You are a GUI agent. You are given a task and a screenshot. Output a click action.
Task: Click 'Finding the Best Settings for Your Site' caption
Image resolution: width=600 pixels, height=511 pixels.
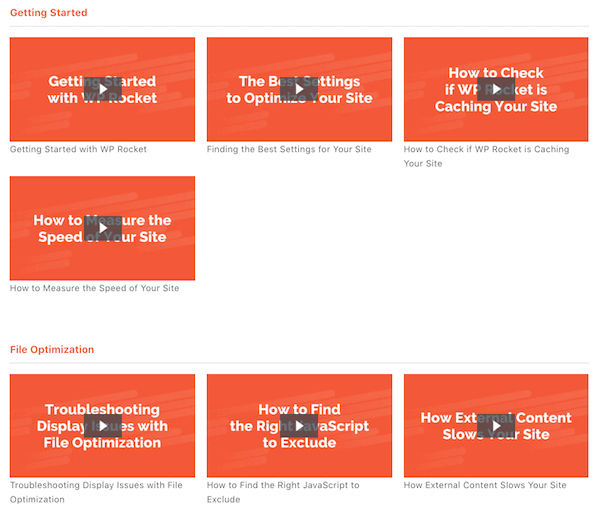click(289, 149)
